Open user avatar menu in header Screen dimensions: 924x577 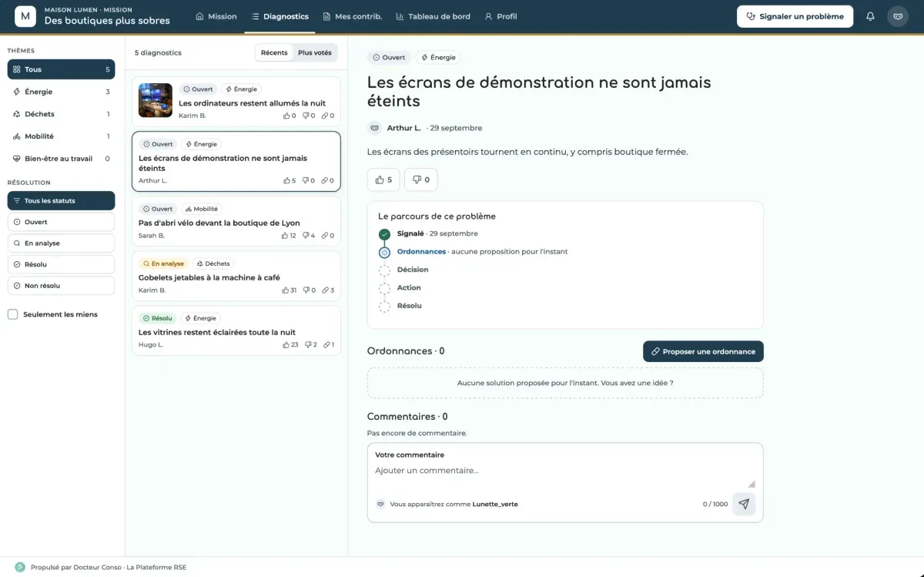pos(898,16)
